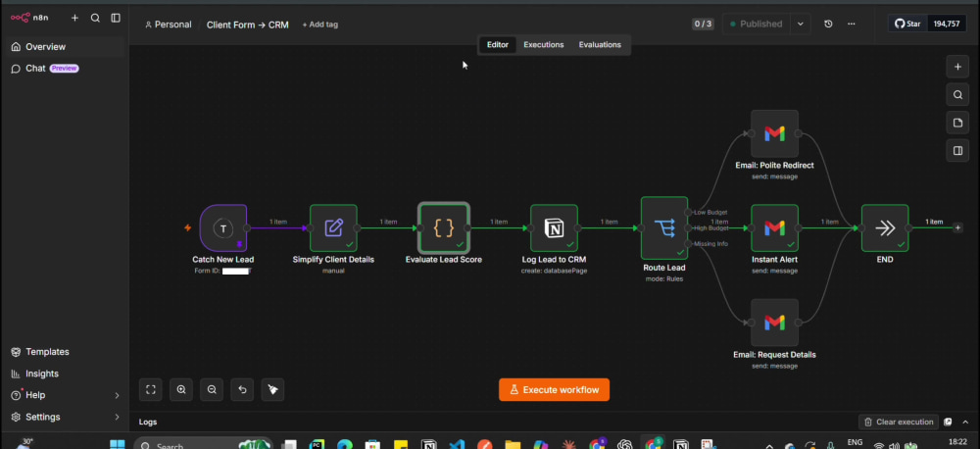Image resolution: width=980 pixels, height=449 pixels.
Task: Select the Evaluate Lead Score code node
Action: (x=444, y=228)
